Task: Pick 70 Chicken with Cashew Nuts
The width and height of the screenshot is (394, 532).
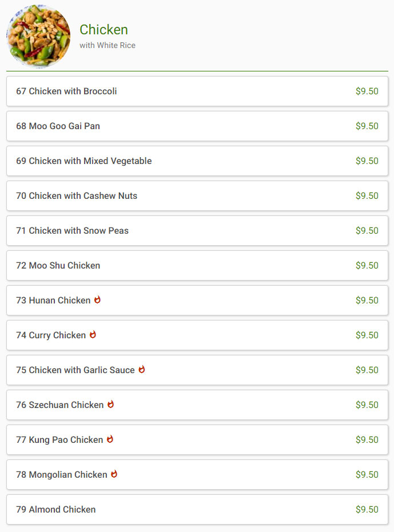Action: coord(197,196)
